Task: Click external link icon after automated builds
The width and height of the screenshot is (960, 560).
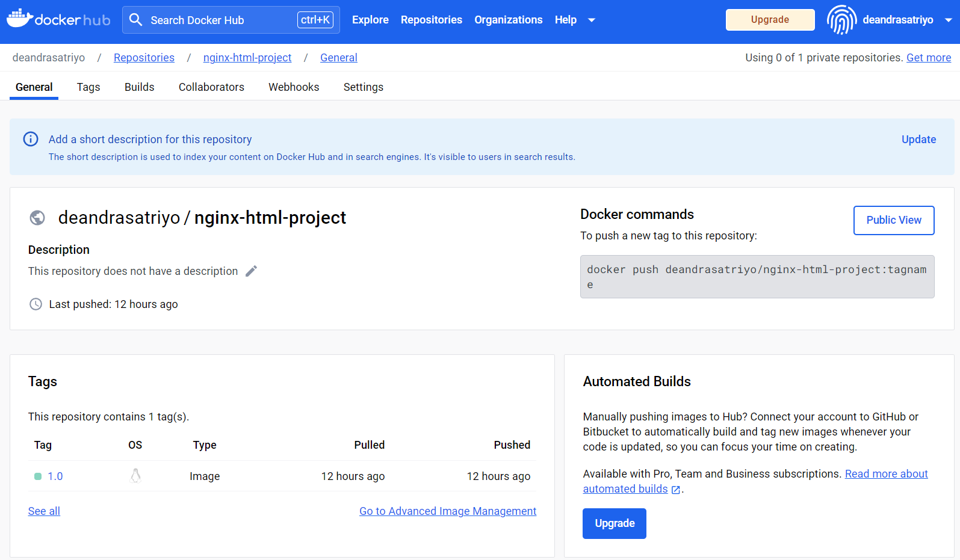Action: [676, 490]
